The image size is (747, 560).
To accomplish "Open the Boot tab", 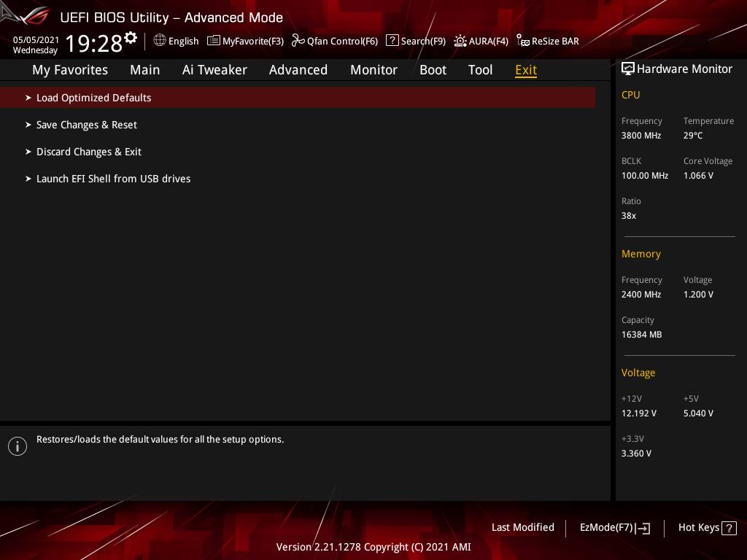I will tap(433, 70).
